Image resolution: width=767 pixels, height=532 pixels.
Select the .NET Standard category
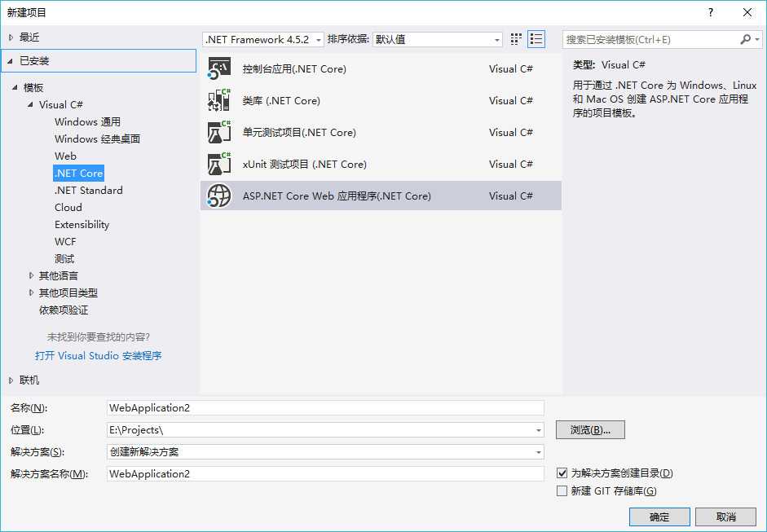pyautogui.click(x=89, y=190)
